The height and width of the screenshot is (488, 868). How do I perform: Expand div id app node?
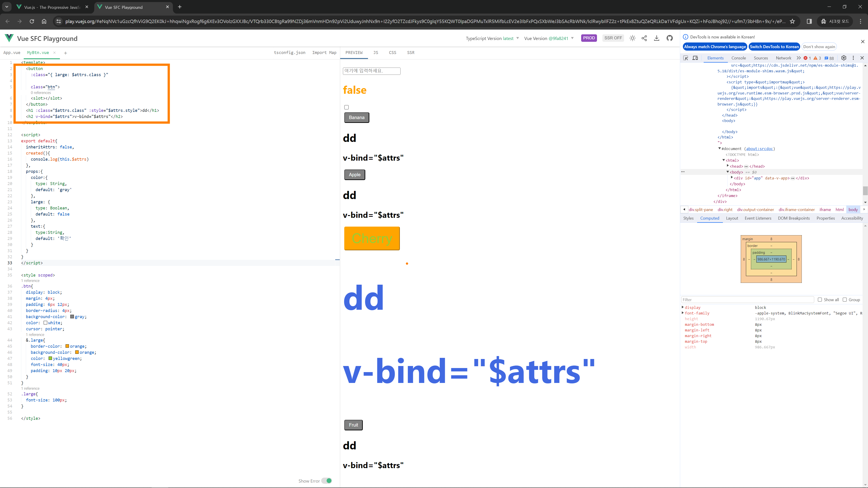coord(732,178)
